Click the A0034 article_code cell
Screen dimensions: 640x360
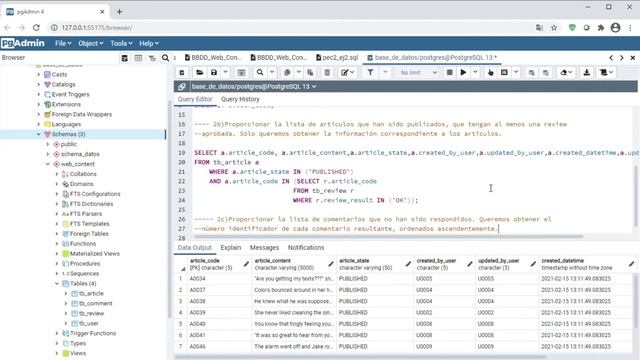pyautogui.click(x=219, y=279)
